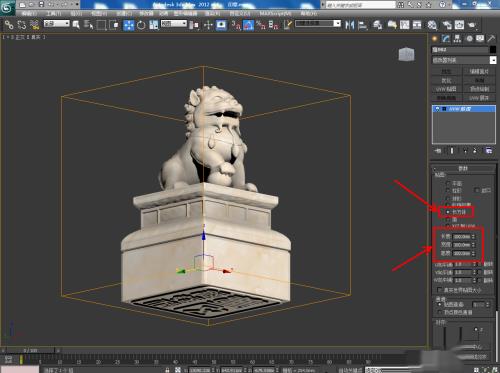Select UVW 贴图 in the modifier stack
This screenshot has height=373, width=500.
pos(459,109)
